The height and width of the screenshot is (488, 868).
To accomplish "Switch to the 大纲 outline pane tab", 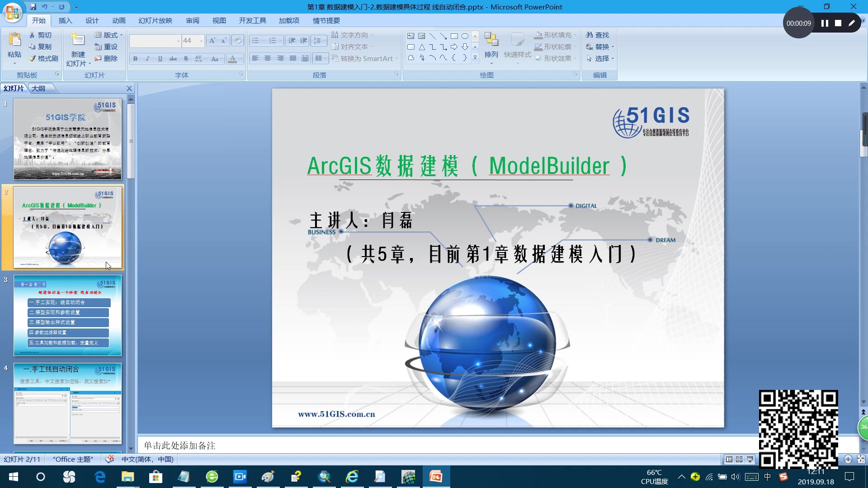I will coord(38,88).
